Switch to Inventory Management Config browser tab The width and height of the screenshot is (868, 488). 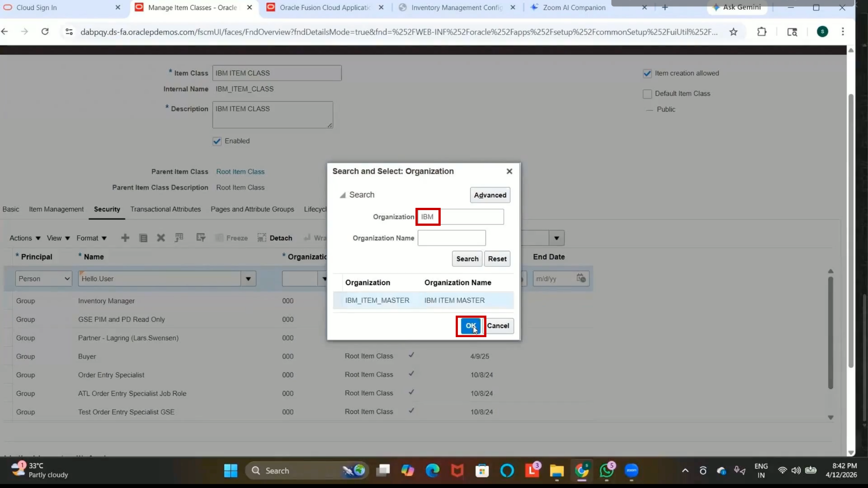point(458,7)
